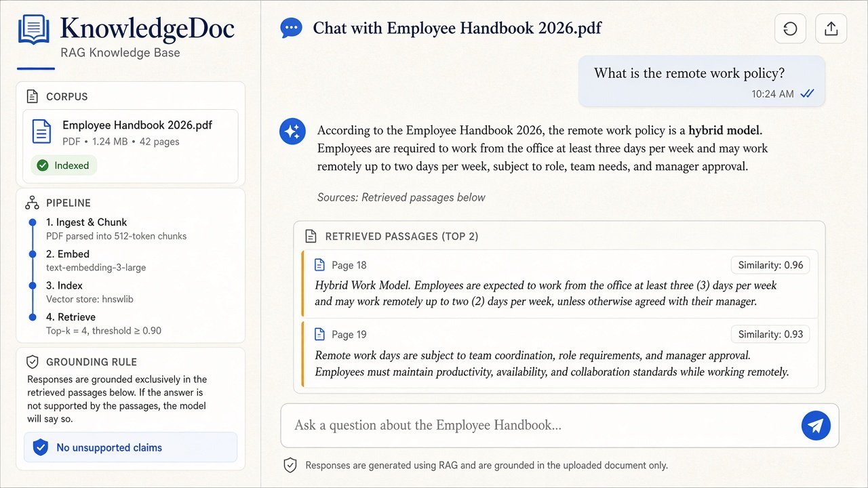Click the No unsupported claims badge
This screenshot has height=488, width=868.
pyautogui.click(x=131, y=447)
